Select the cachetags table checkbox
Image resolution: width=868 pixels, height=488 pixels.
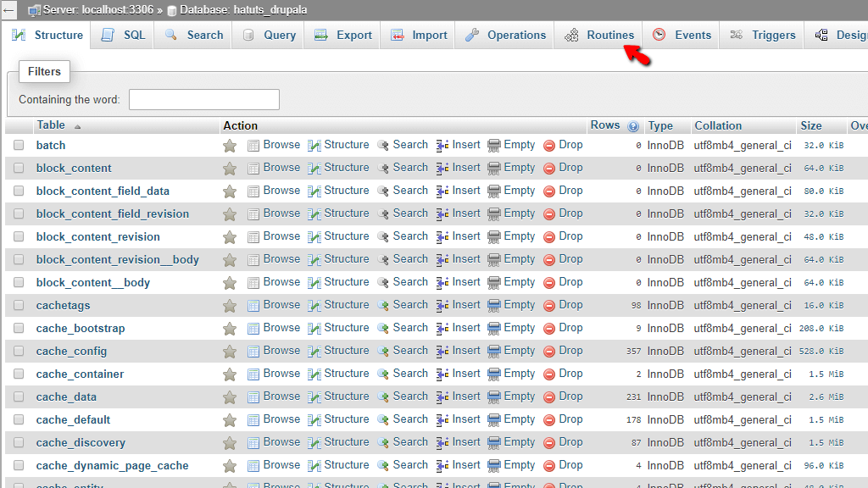(x=19, y=305)
